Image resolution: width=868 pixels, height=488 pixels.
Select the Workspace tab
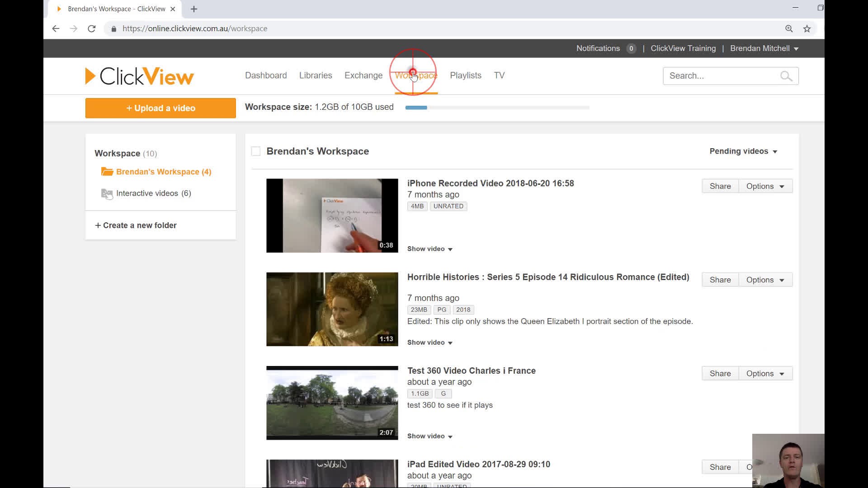click(416, 75)
